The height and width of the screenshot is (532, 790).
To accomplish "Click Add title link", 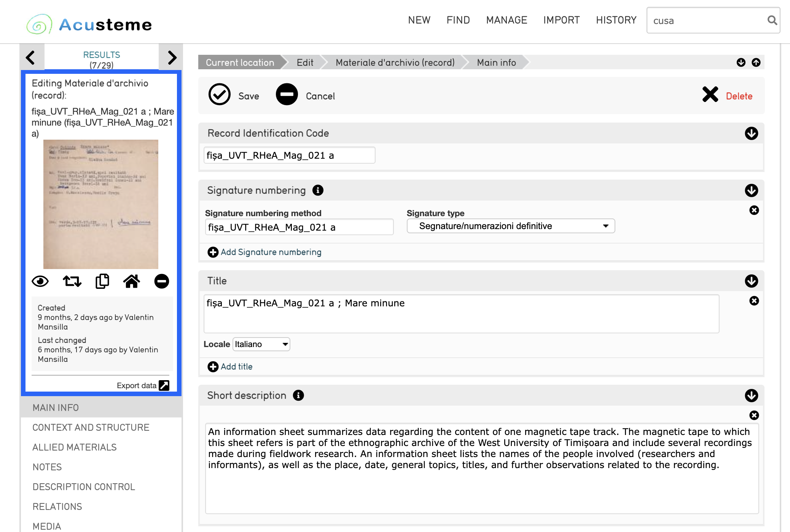I will (x=237, y=366).
